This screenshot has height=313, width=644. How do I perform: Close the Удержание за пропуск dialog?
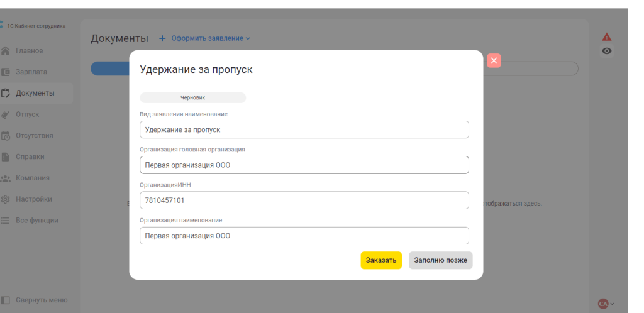tap(494, 60)
